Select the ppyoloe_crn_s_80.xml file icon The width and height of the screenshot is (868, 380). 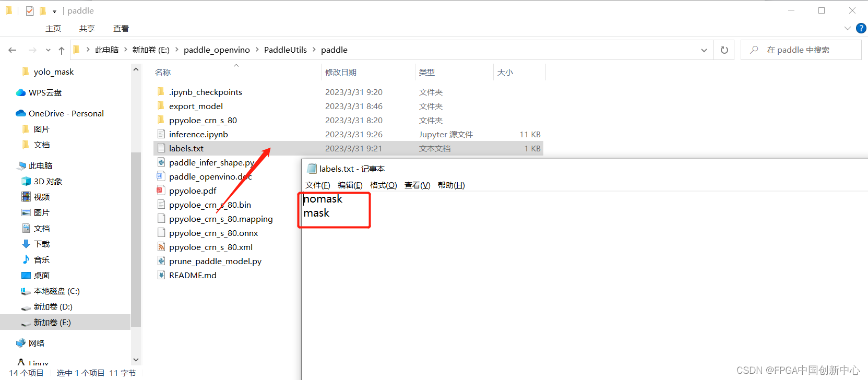click(161, 247)
